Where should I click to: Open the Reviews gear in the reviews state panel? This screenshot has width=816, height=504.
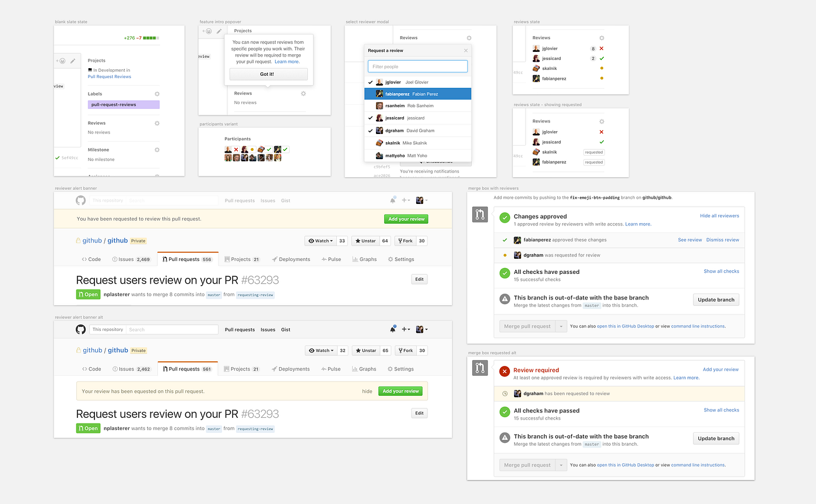[x=602, y=38]
